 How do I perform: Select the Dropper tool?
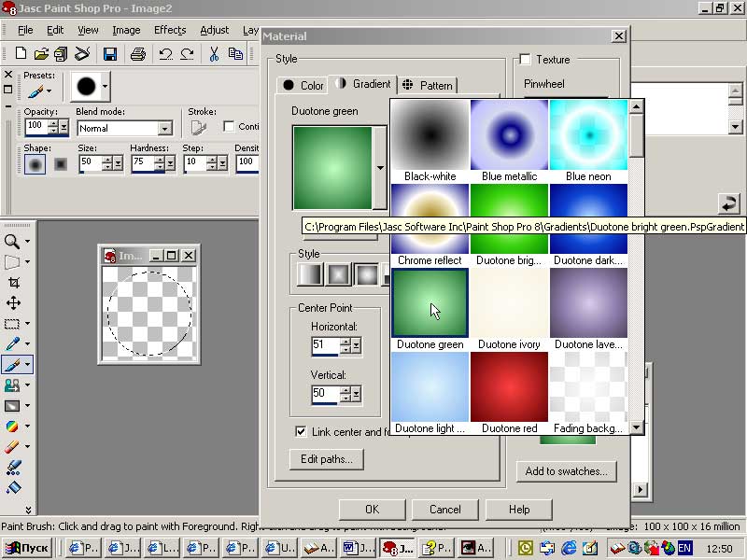point(13,344)
